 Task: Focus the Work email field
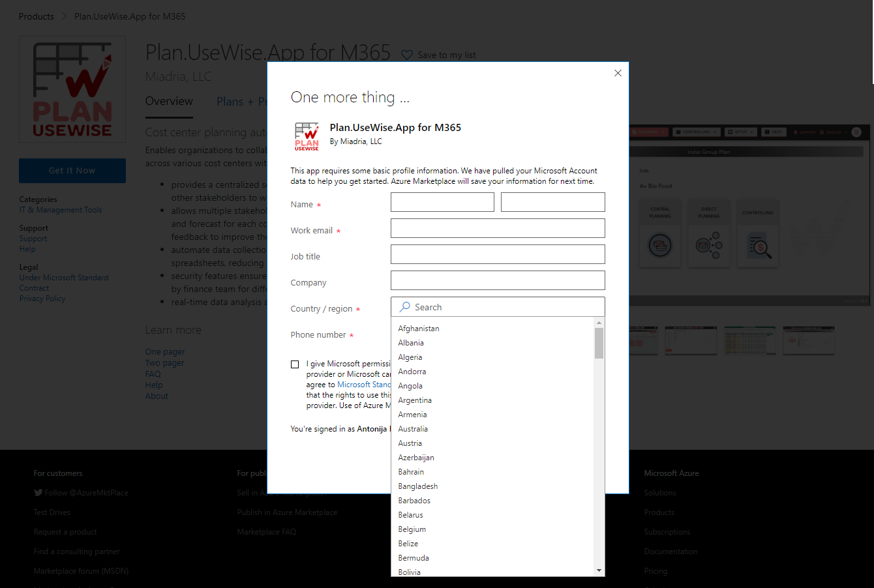tap(498, 228)
